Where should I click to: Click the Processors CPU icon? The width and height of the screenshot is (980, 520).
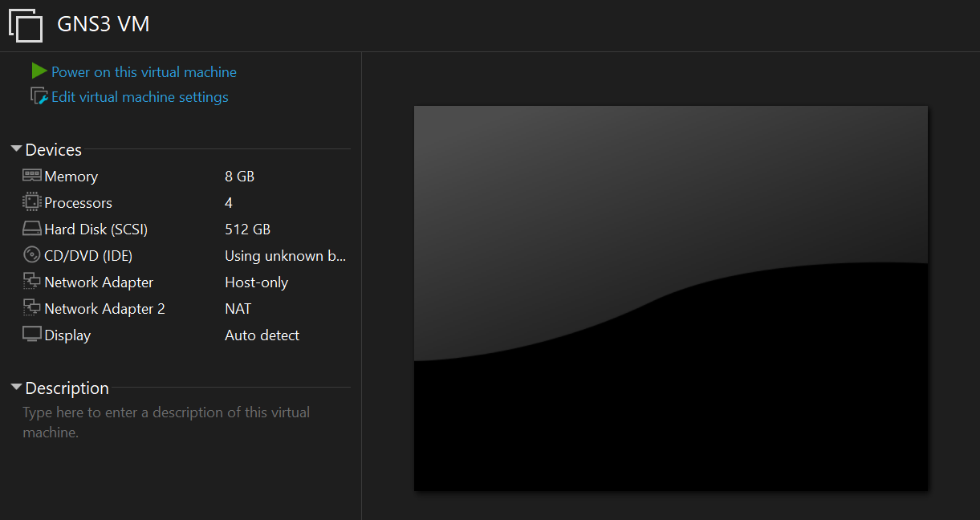tap(32, 202)
